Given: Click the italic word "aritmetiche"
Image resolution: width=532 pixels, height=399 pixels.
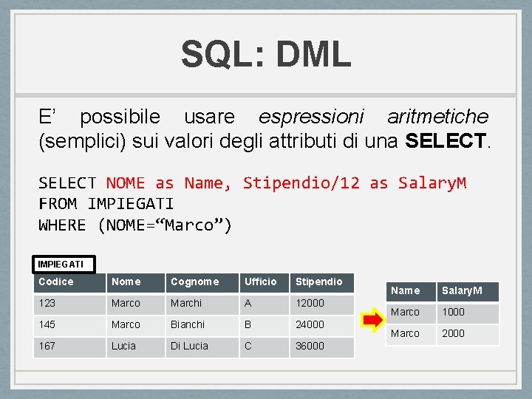Looking at the screenshot, I should coord(437,117).
